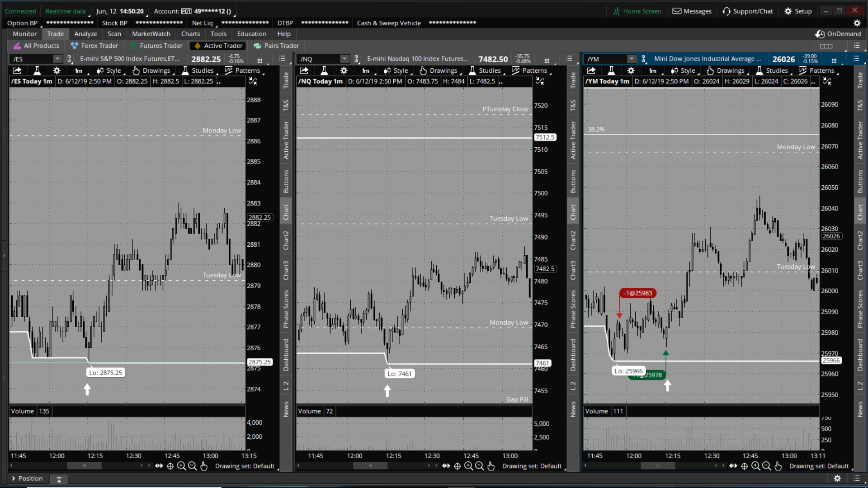Expand the Position panel at bottom
The height and width of the screenshot is (488, 868).
(x=27, y=478)
